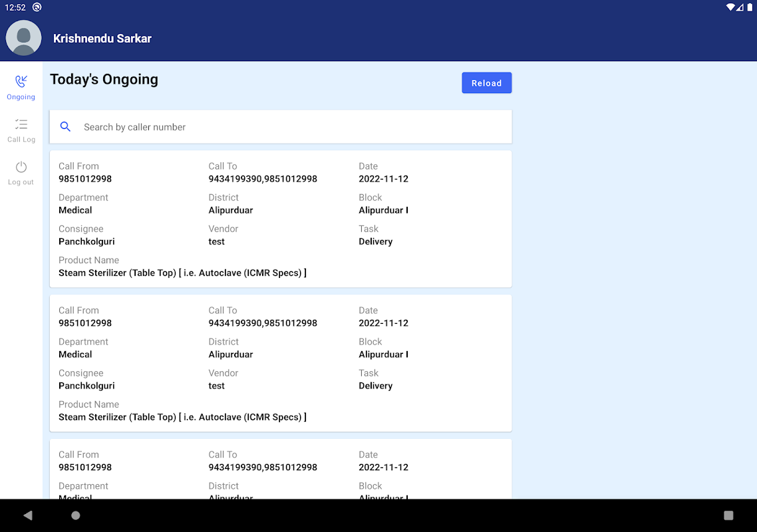Click Medical department in first card
The image size is (757, 532).
75,210
